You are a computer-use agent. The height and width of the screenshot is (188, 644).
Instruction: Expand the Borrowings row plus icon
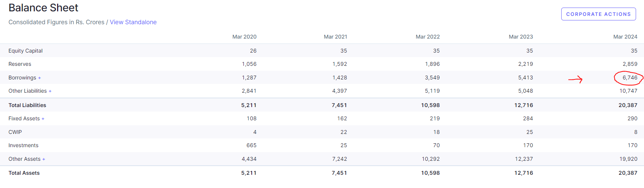pyautogui.click(x=39, y=78)
